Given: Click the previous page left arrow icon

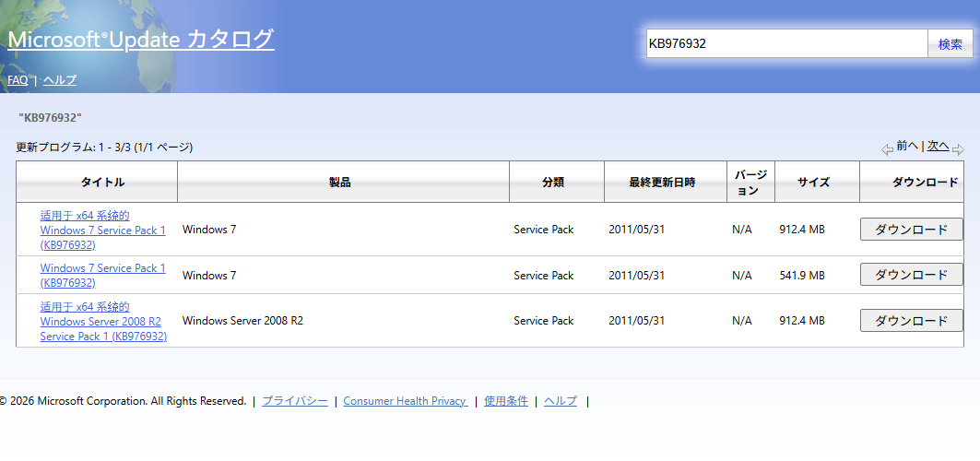Looking at the screenshot, I should coord(888,150).
